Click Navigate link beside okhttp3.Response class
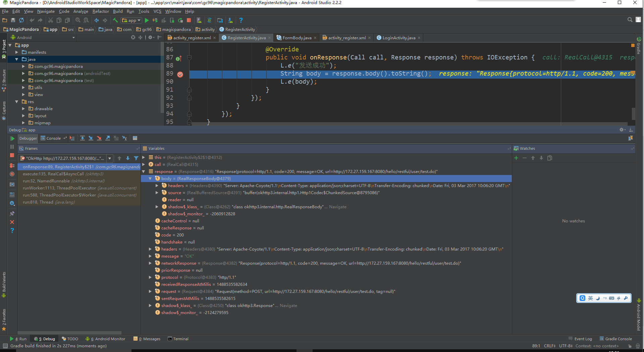 click(288, 305)
